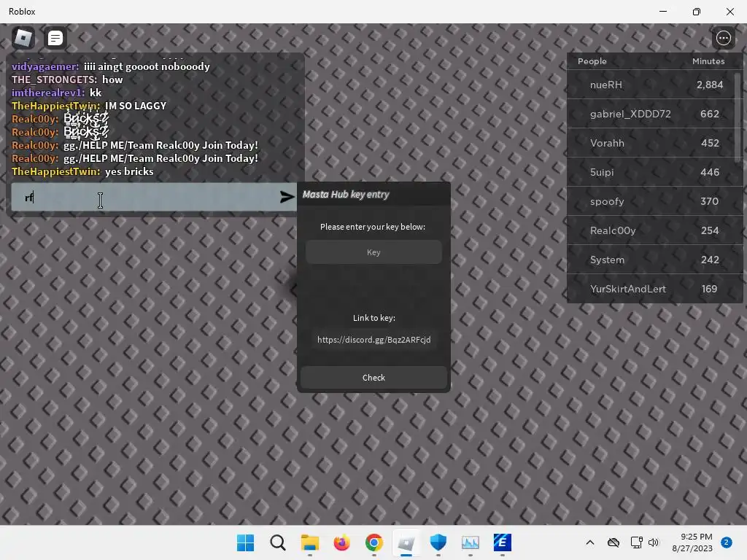Show hidden system tray icons
This screenshot has height=560, width=747.
click(x=589, y=542)
